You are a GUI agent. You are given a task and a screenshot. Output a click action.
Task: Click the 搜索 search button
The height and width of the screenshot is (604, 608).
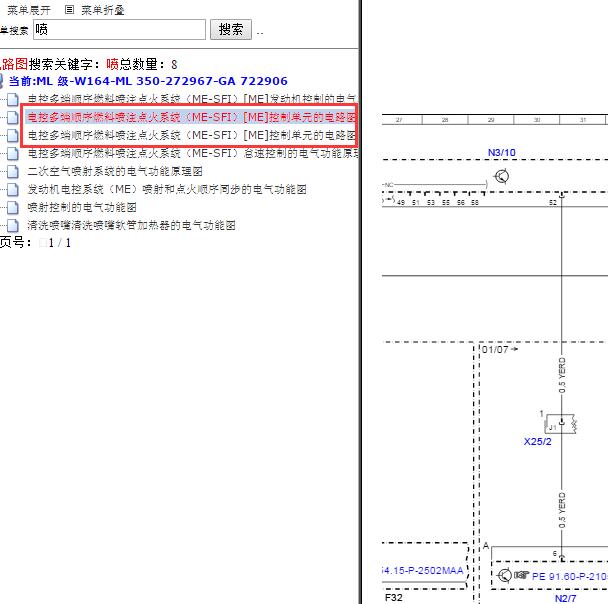coord(231,29)
